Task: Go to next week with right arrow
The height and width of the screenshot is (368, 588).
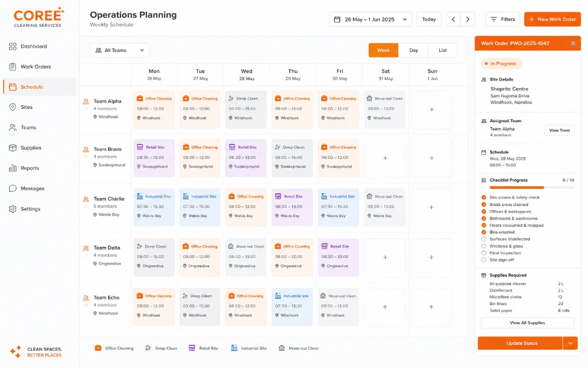Action: [x=468, y=19]
